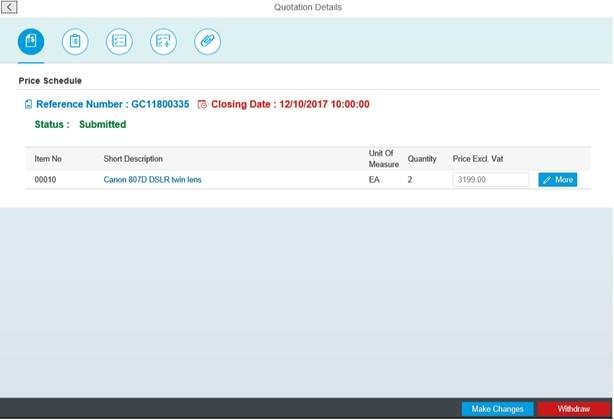Click the Quantity column header
Viewport: 614px width, 420px height.
tap(422, 159)
